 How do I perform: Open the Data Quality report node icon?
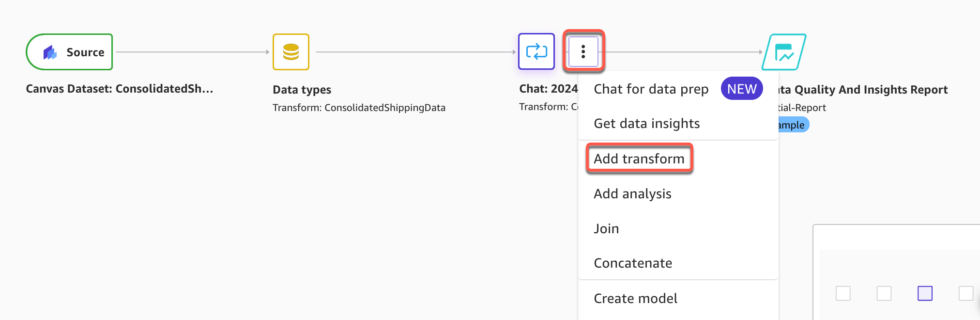tap(783, 52)
